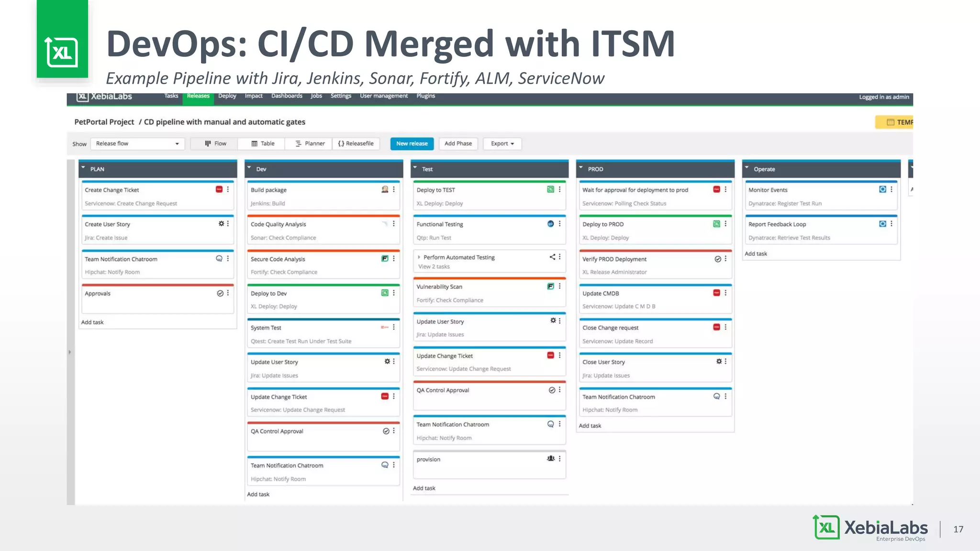The width and height of the screenshot is (980, 551).
Task: Collapse the PLAN phase
Action: (83, 168)
